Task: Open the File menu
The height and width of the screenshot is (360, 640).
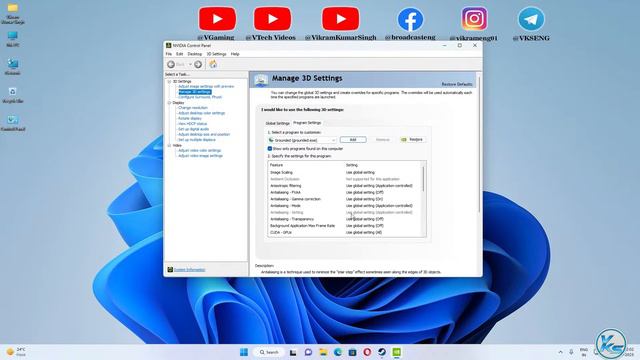Action: pos(169,54)
